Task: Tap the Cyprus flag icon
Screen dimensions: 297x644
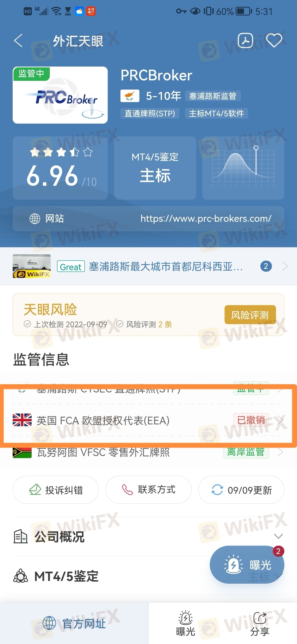Action: tap(130, 96)
